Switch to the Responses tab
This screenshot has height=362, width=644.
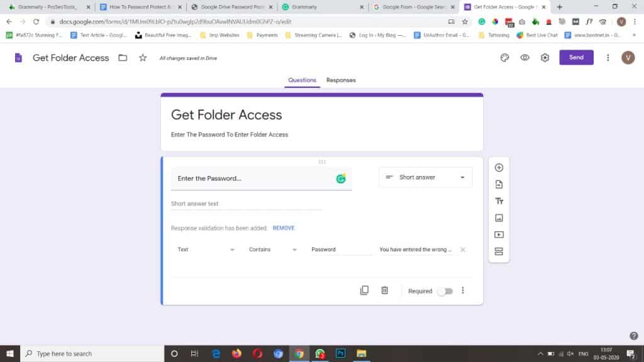pyautogui.click(x=340, y=80)
